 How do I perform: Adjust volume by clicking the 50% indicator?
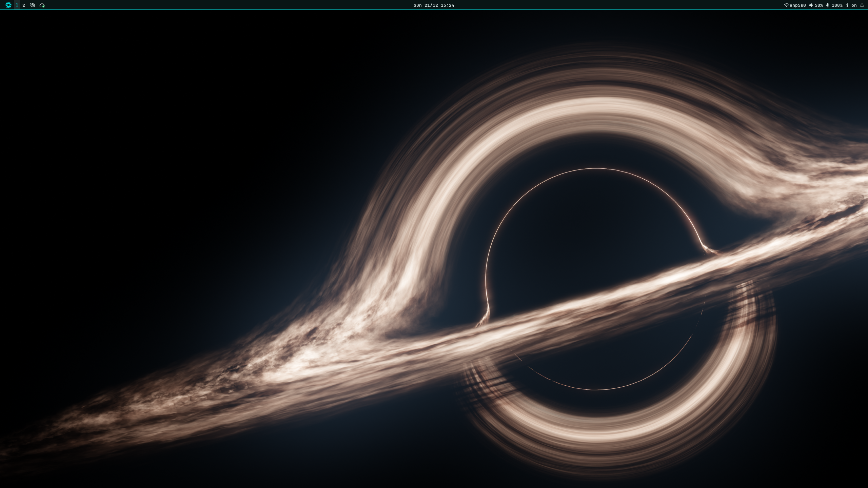click(x=819, y=5)
